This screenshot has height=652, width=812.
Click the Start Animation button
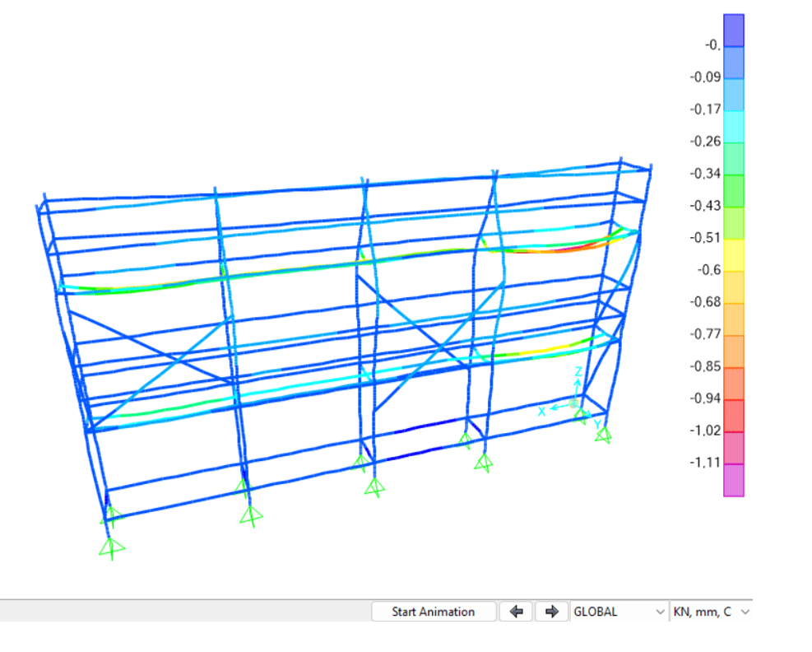pyautogui.click(x=434, y=612)
